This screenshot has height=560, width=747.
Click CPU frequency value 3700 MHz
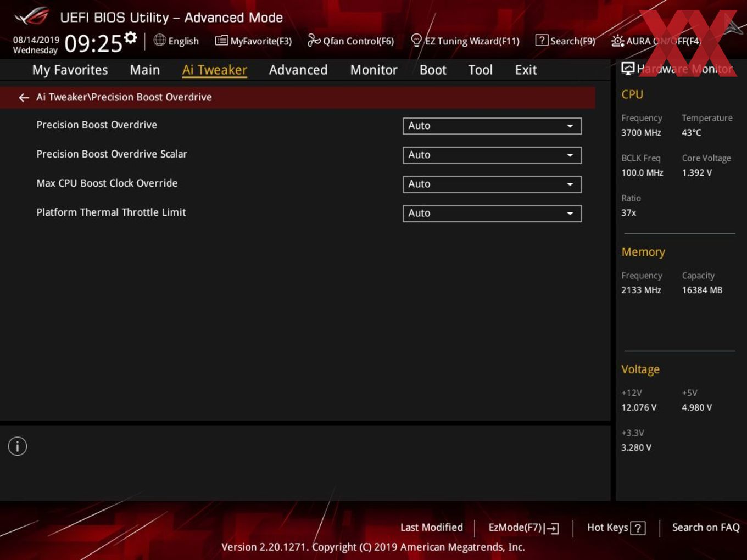641,132
